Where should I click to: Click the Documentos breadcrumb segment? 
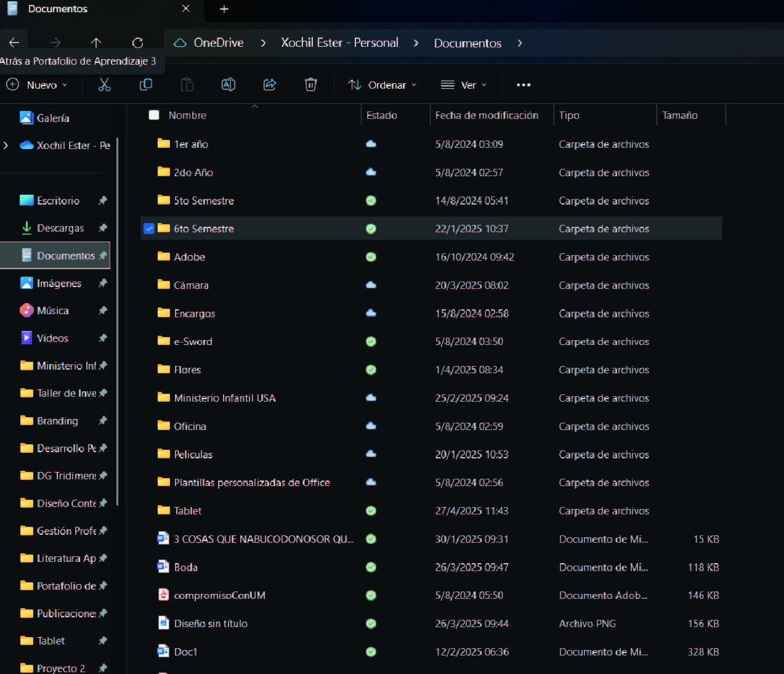(x=468, y=43)
